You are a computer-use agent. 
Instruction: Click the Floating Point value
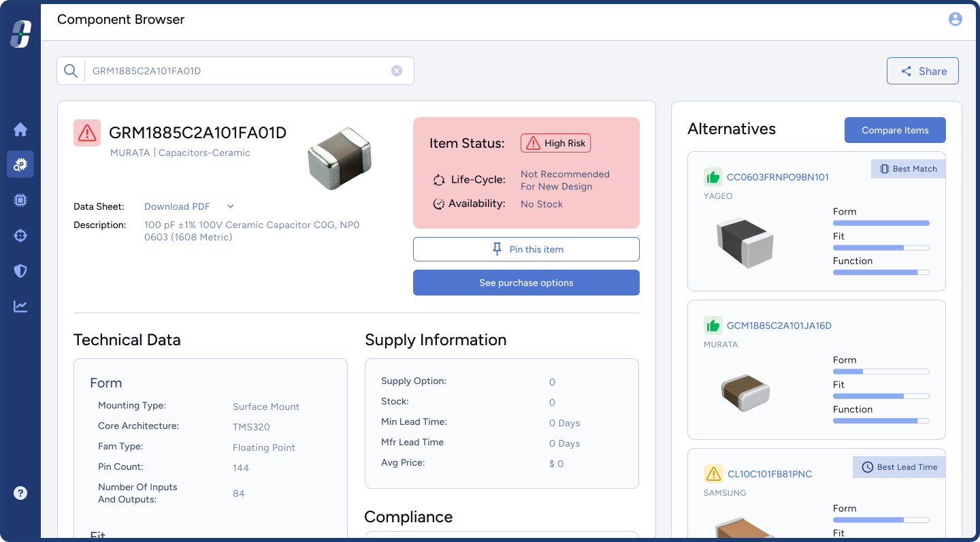pyautogui.click(x=264, y=447)
